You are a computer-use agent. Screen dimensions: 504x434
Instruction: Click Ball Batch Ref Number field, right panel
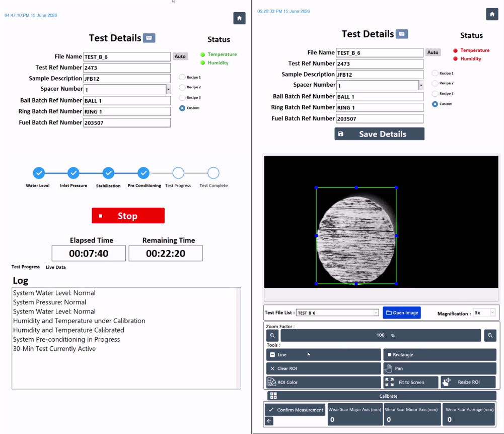(x=380, y=96)
